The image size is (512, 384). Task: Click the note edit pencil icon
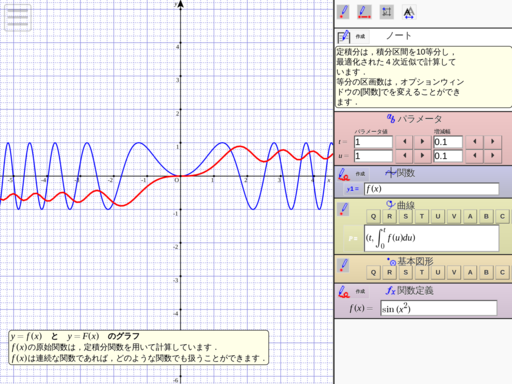coord(344,36)
